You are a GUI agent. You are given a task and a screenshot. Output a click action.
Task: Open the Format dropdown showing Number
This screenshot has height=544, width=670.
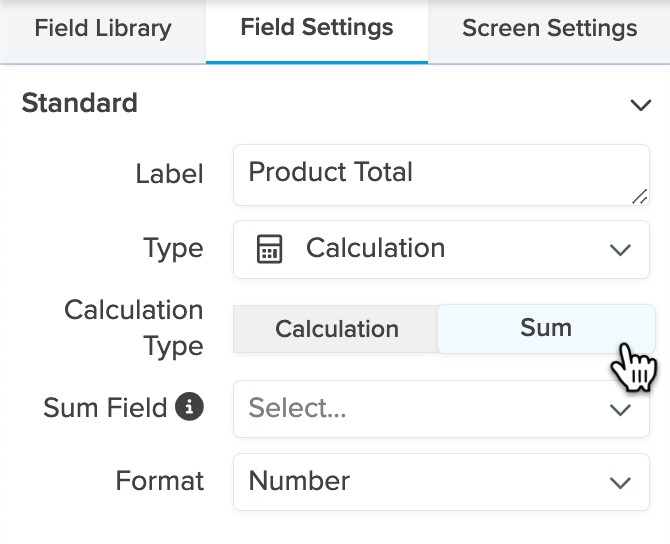441,482
